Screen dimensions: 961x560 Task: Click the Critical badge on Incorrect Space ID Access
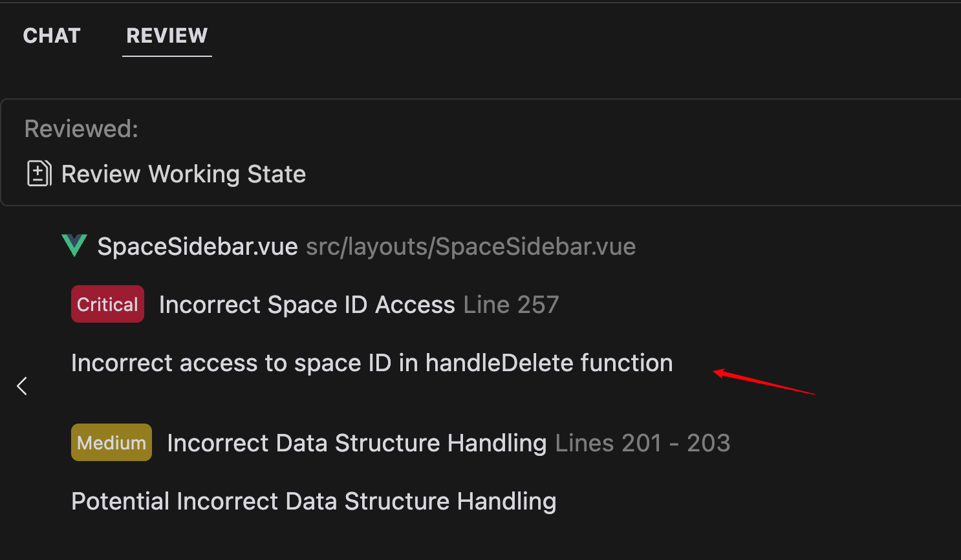pos(107,303)
